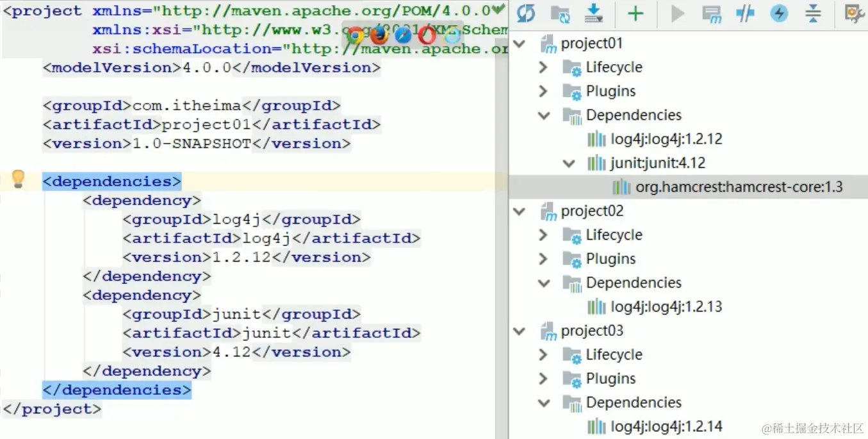Click the xmlns:xsi attribute line

pyautogui.click(x=300, y=30)
